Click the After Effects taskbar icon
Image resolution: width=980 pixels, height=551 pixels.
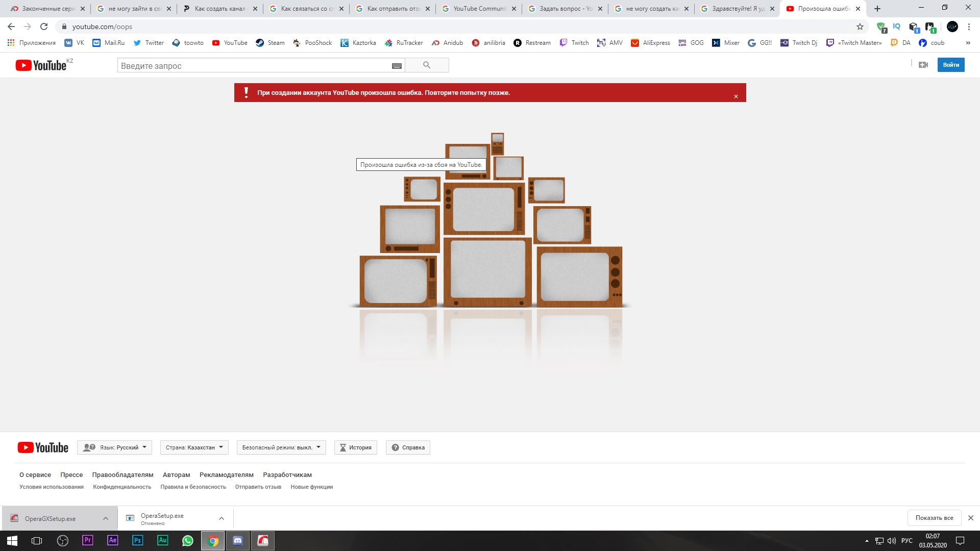click(112, 540)
